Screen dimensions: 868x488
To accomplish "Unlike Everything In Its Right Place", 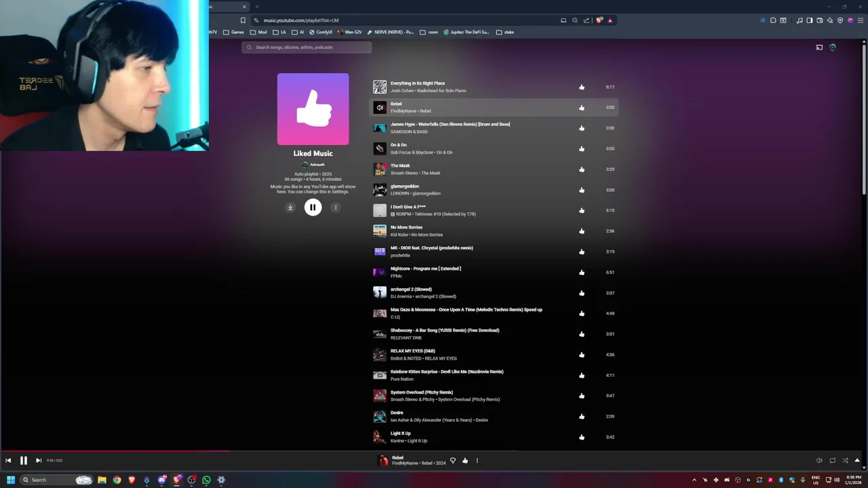I will click(582, 87).
